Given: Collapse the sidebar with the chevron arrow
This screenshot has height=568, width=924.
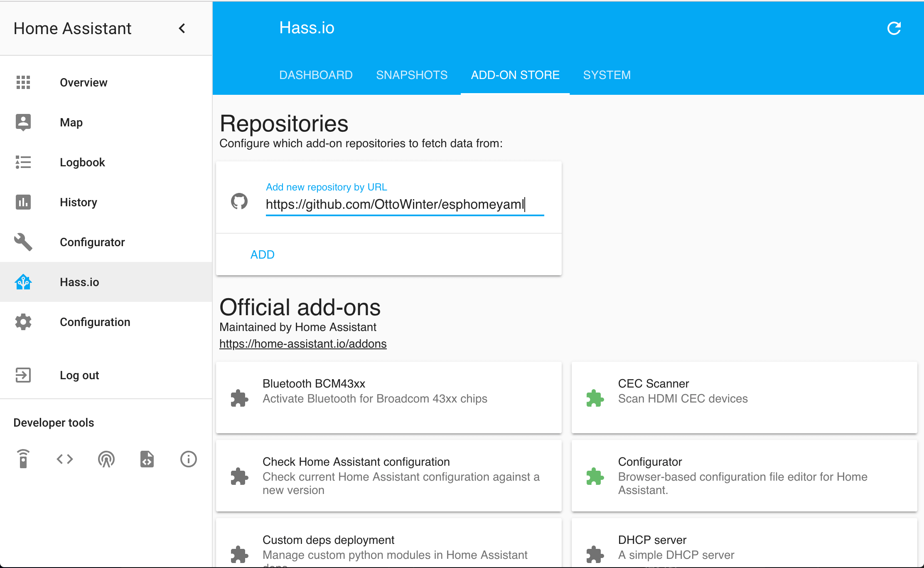Looking at the screenshot, I should 182,28.
